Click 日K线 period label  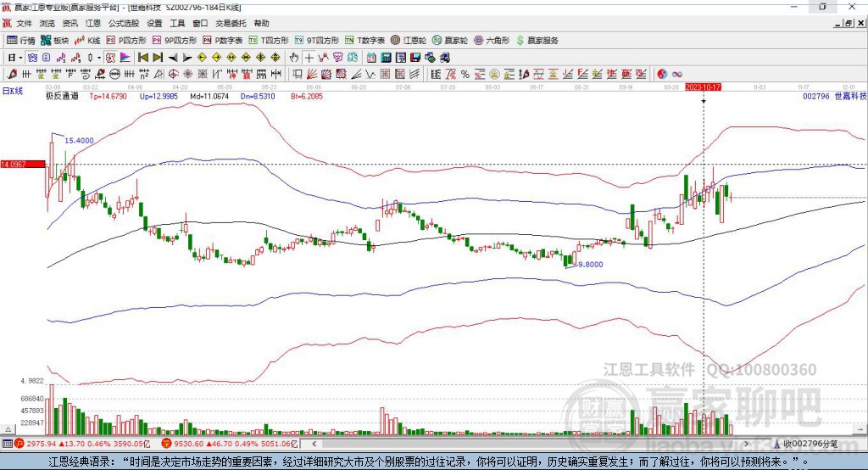click(x=12, y=91)
